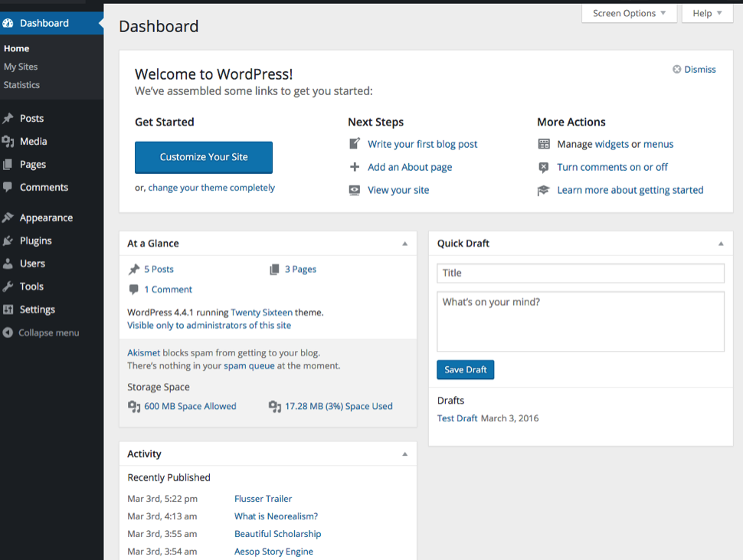Open the Screen Options dropdown
743x560 pixels.
click(629, 13)
